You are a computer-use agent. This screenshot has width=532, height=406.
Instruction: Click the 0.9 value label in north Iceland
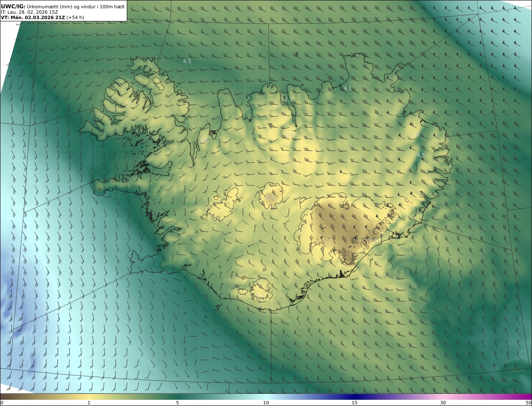pyautogui.click(x=289, y=135)
